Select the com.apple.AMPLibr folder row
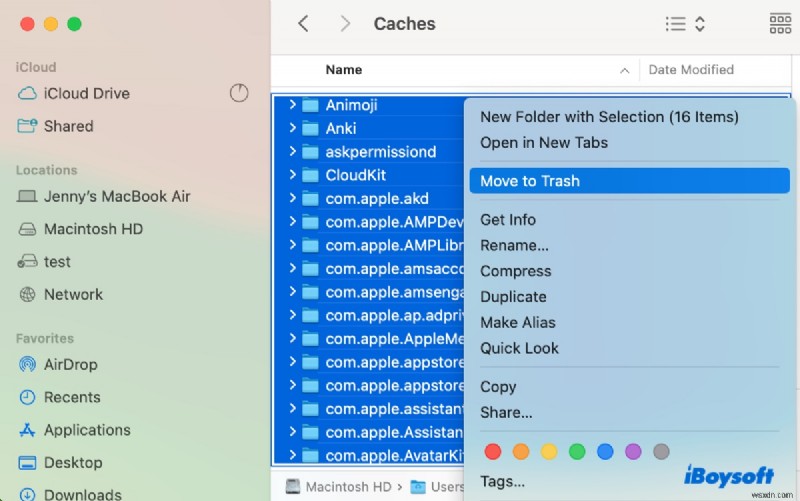800x501 pixels. [x=368, y=245]
